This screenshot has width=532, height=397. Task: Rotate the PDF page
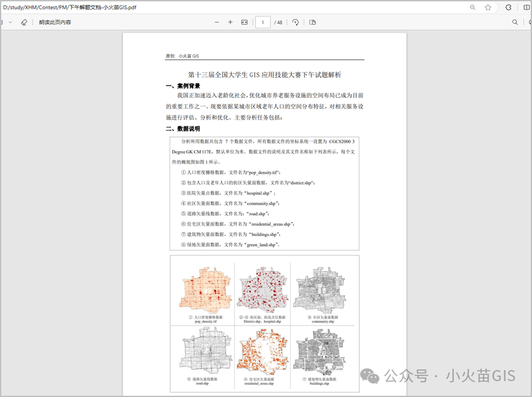point(296,23)
